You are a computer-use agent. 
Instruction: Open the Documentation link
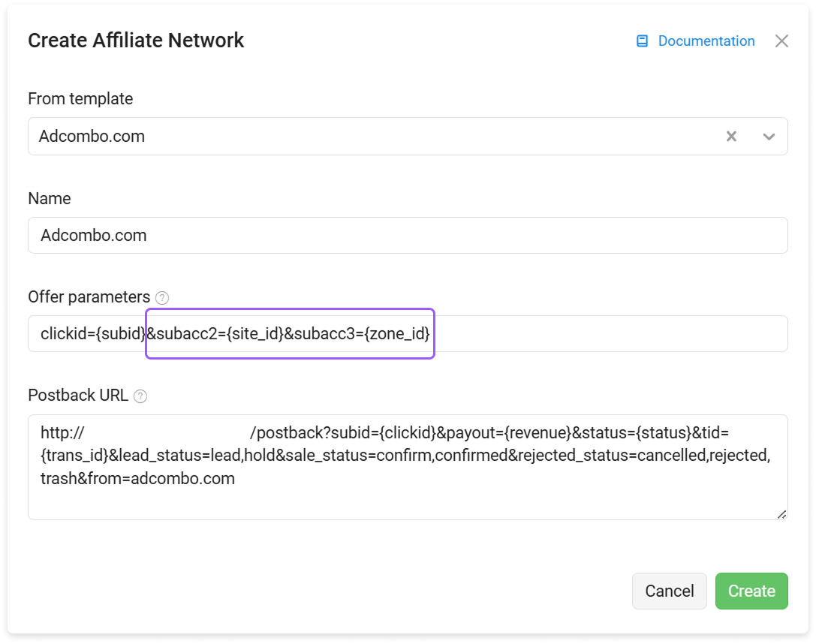[x=706, y=41]
